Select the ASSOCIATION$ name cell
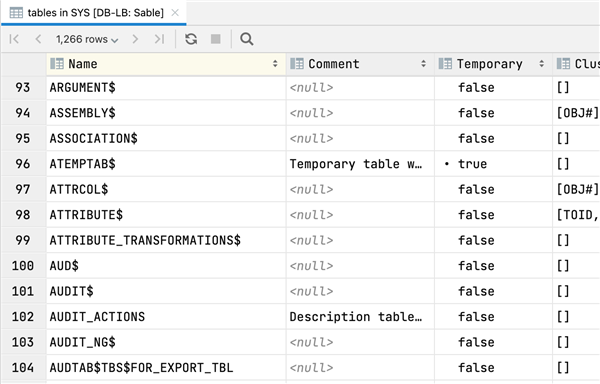The width and height of the screenshot is (600, 384). [166, 138]
